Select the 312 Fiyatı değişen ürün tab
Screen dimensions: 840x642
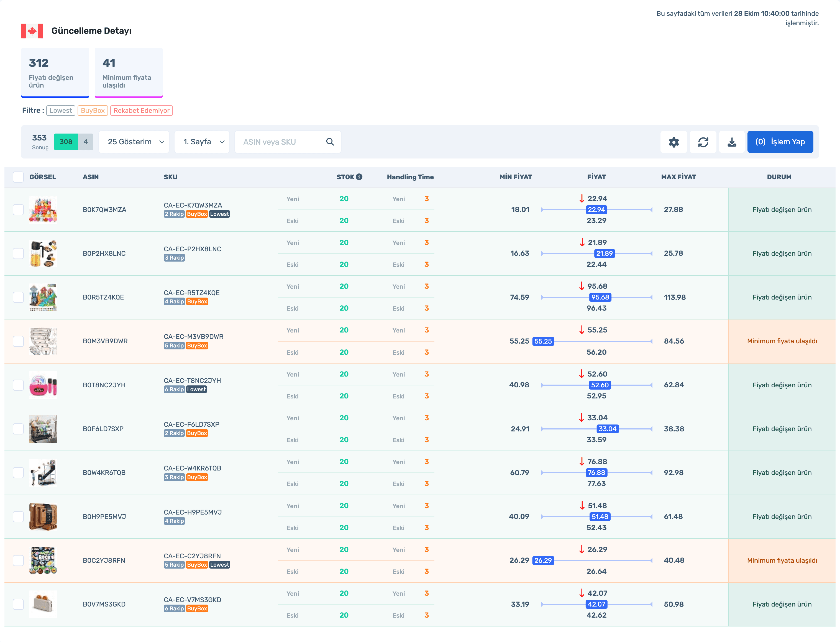[x=55, y=73]
